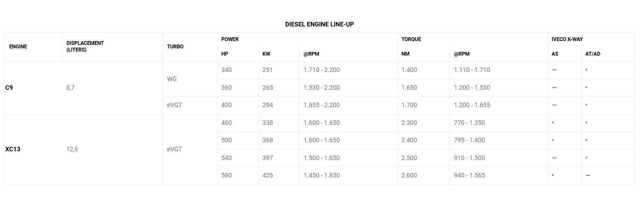Click the 426 kW power value
644x207 pixels.
click(x=268, y=175)
